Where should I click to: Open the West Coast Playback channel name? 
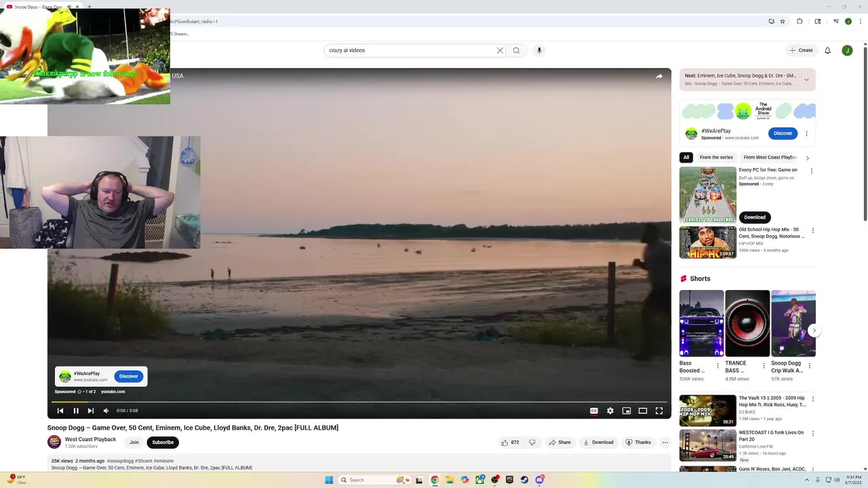tap(90, 439)
